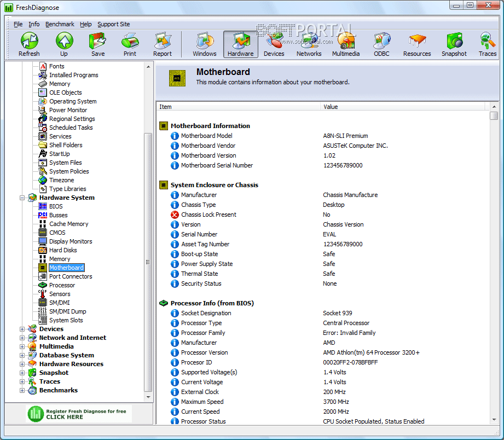Open the Networks toolbar icon
Screen dimensions: 504x440
309,44
